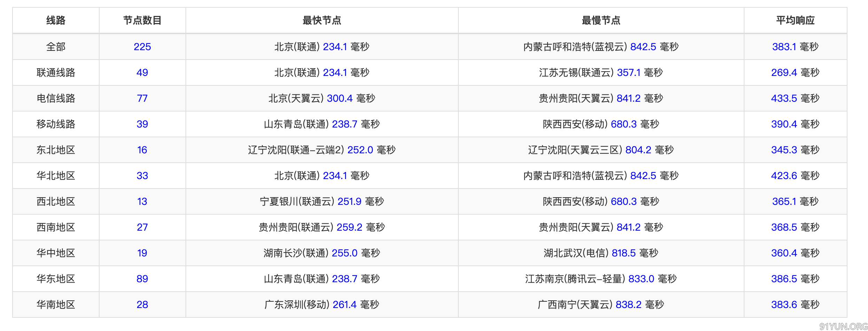
Task: Click average response 345.3 毫秒
Action: coord(795,150)
